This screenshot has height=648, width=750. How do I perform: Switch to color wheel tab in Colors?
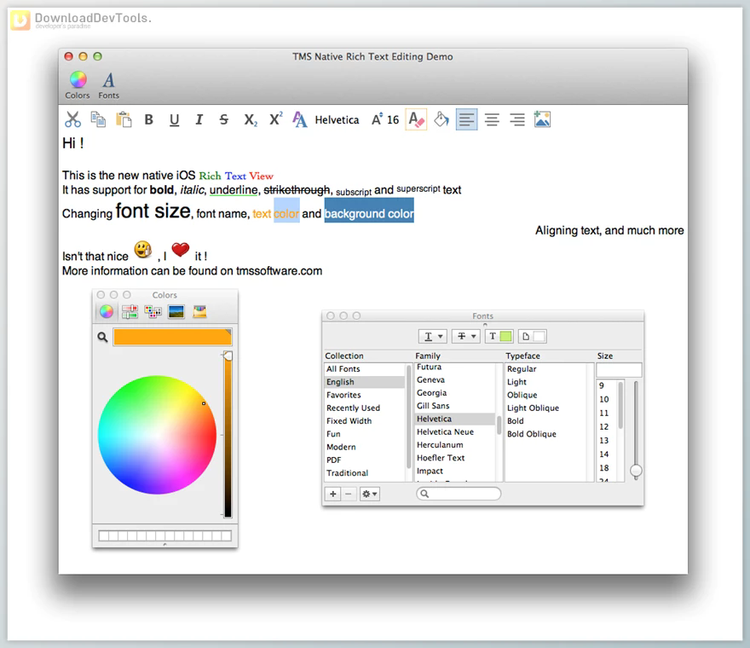[x=106, y=312]
